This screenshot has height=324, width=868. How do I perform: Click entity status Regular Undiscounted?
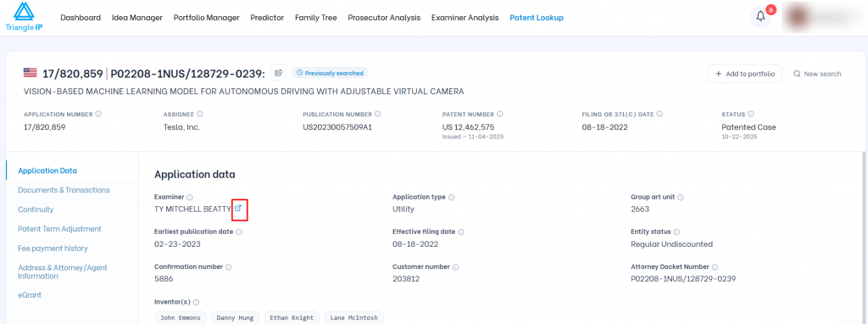tap(671, 244)
